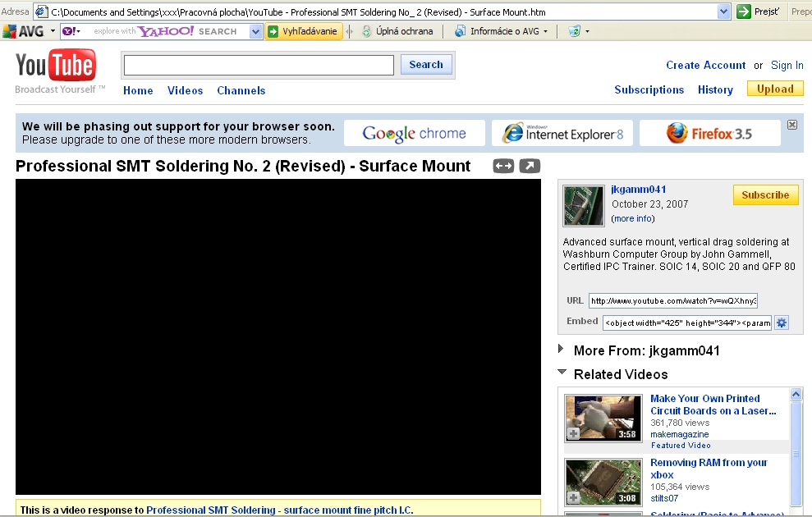
Task: Click the Removing RAM video thumbnail
Action: click(x=603, y=483)
